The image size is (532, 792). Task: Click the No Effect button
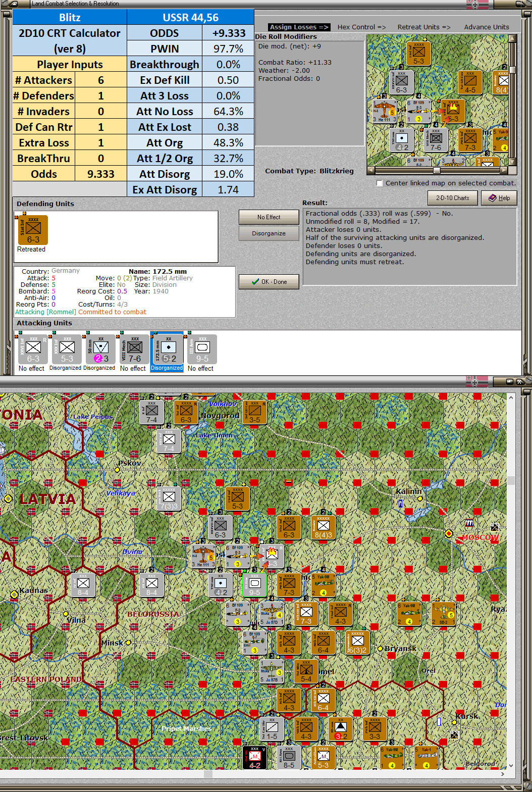(x=269, y=217)
